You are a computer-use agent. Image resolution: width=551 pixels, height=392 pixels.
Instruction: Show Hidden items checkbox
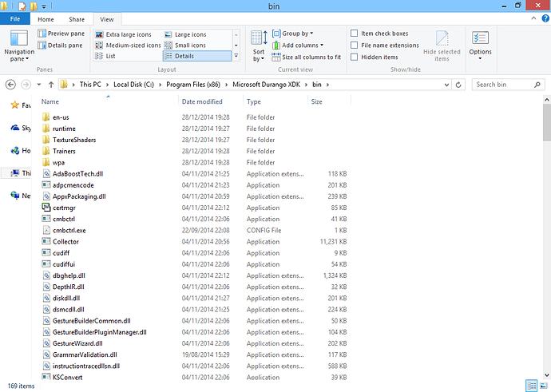pos(355,57)
